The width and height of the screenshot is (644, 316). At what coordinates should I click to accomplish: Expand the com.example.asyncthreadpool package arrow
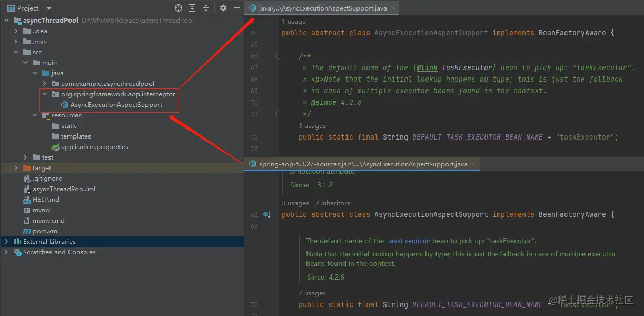pyautogui.click(x=45, y=84)
